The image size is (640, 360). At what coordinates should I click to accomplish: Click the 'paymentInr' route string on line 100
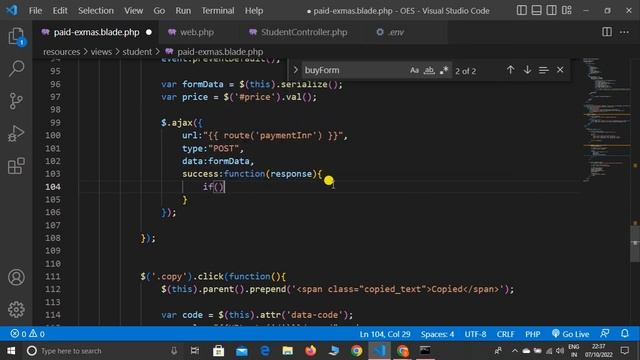(x=288, y=136)
